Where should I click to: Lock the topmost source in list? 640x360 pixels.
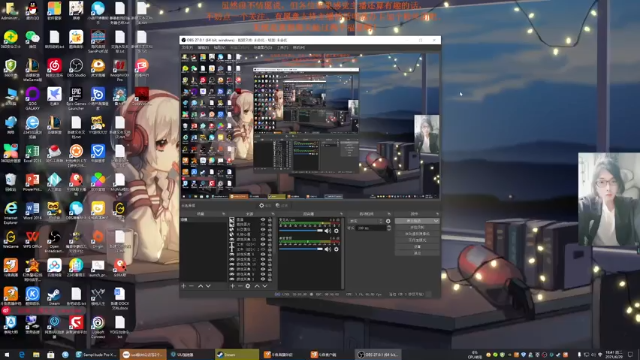pos(269,220)
